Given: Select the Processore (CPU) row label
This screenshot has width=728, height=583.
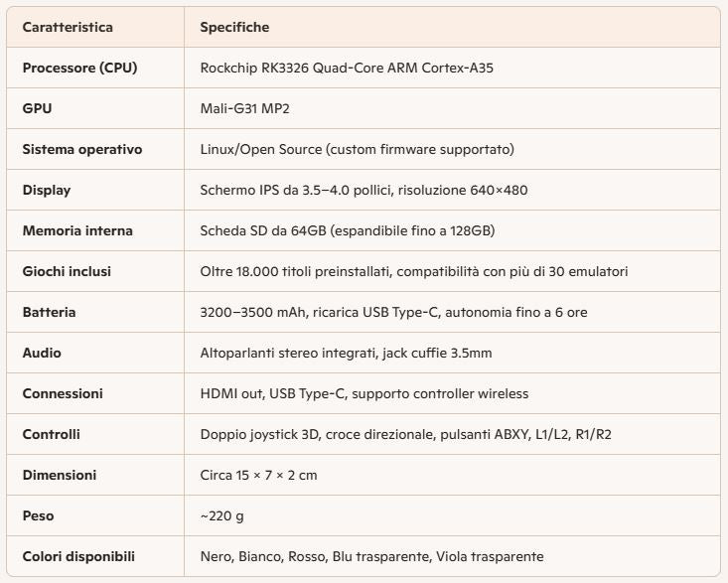Looking at the screenshot, I should [79, 69].
